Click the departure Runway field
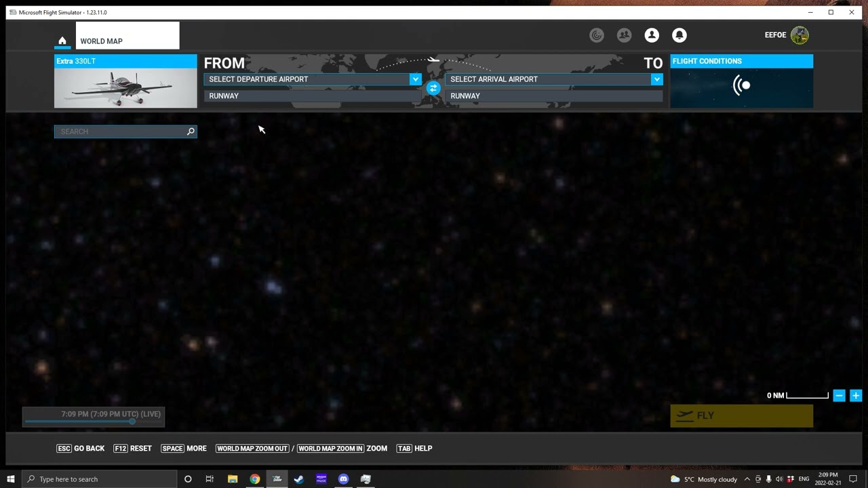The width and height of the screenshot is (868, 488). click(x=313, y=96)
